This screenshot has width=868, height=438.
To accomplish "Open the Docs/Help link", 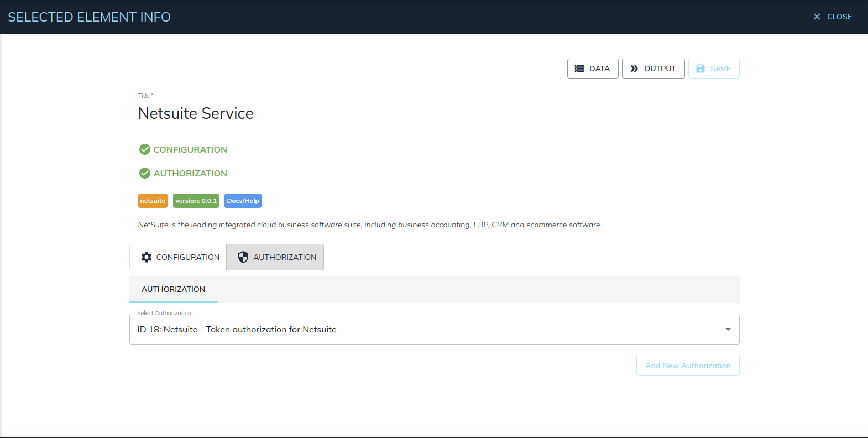I will pyautogui.click(x=243, y=201).
